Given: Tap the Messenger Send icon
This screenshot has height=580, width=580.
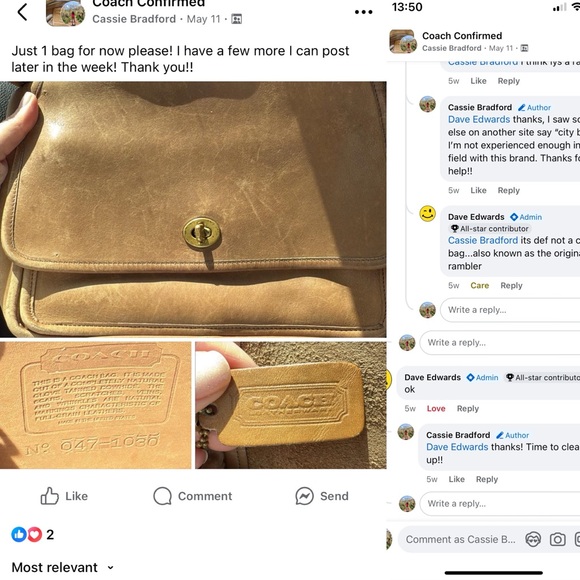Looking at the screenshot, I should [304, 496].
